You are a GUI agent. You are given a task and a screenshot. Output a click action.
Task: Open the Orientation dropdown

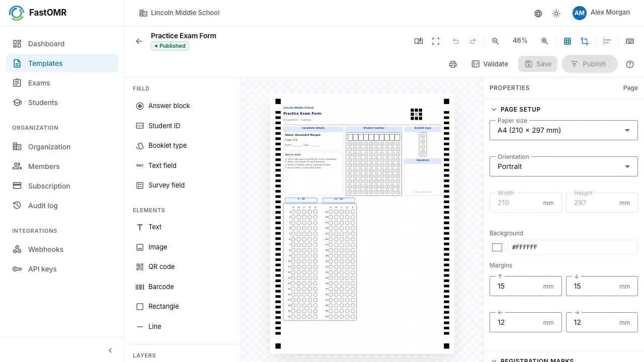(563, 166)
